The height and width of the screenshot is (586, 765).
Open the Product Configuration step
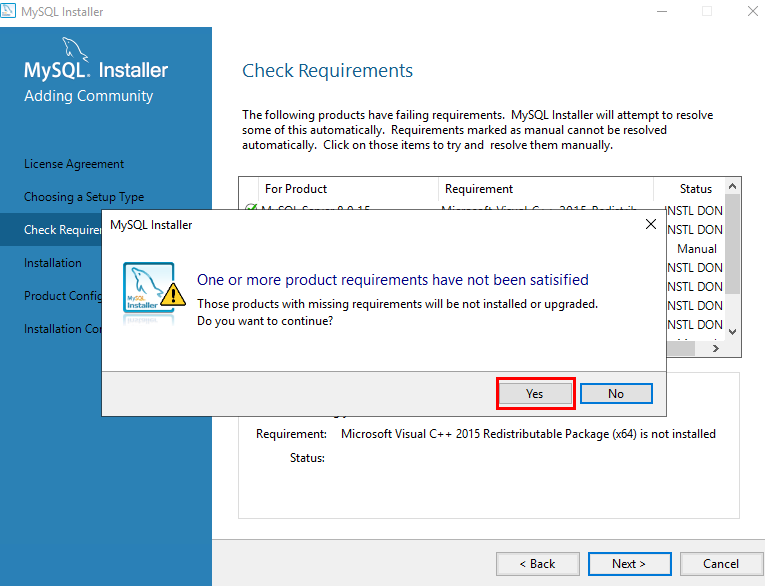pyautogui.click(x=63, y=296)
